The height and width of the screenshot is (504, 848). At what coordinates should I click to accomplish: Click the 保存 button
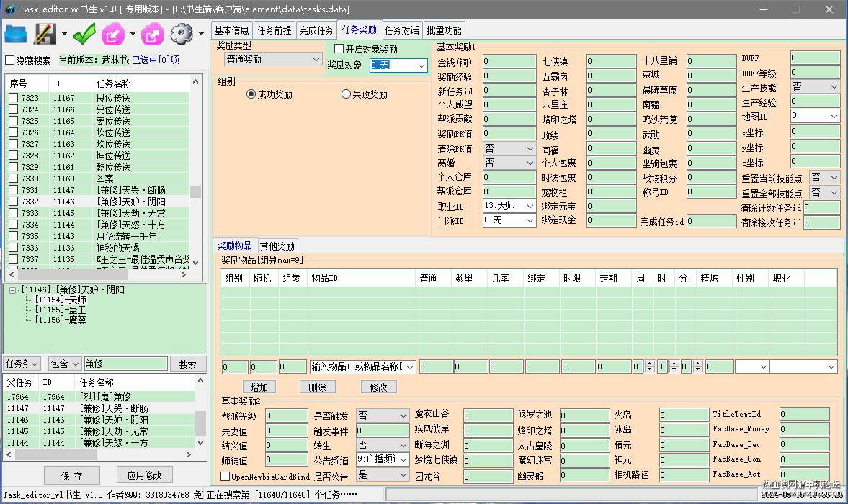[x=72, y=475]
